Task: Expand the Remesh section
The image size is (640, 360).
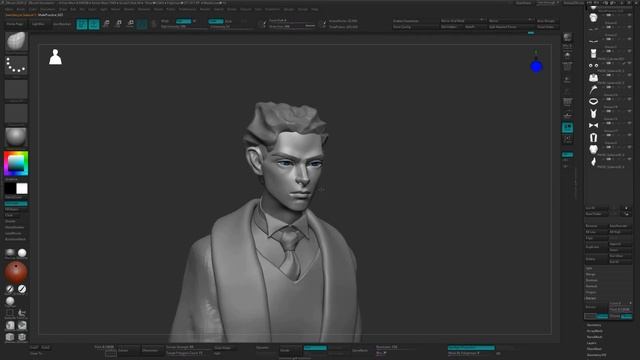Action: click(591, 286)
